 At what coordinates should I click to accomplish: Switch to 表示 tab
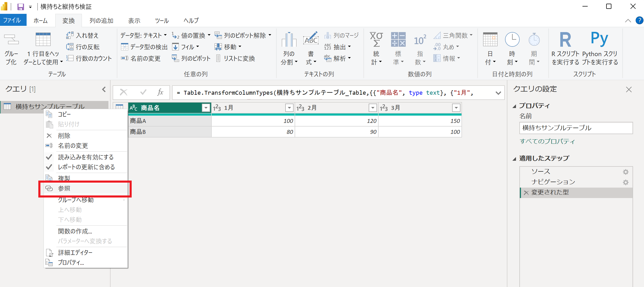coord(134,21)
